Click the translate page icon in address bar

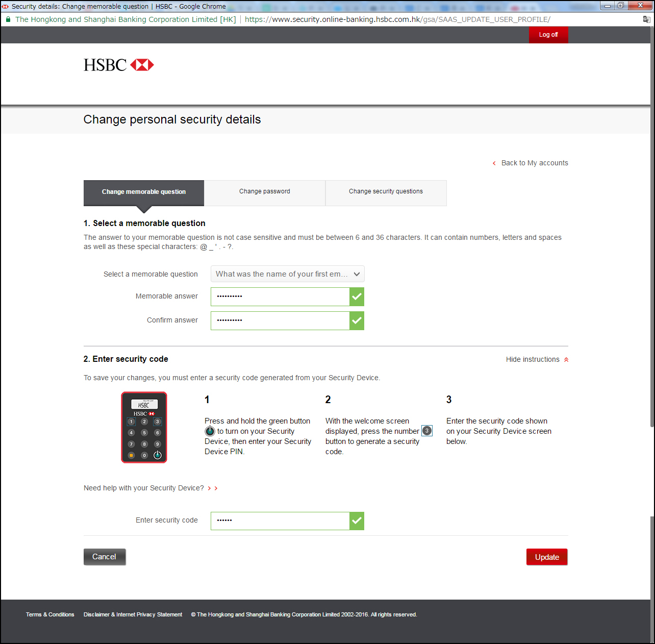click(646, 19)
